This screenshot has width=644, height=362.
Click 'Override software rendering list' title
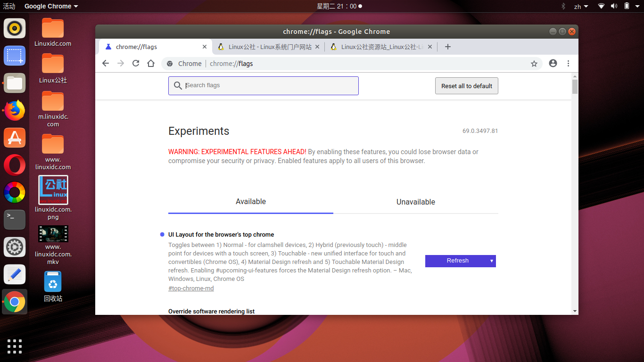tap(211, 311)
